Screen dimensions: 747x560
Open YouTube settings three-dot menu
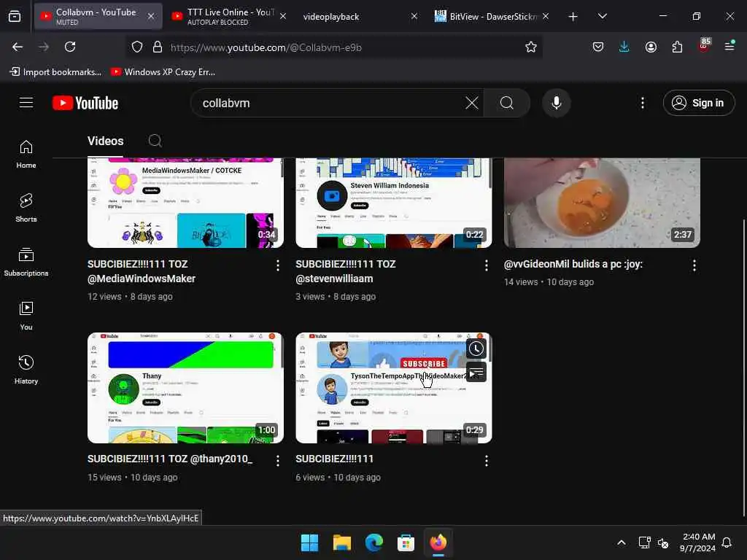pos(642,103)
